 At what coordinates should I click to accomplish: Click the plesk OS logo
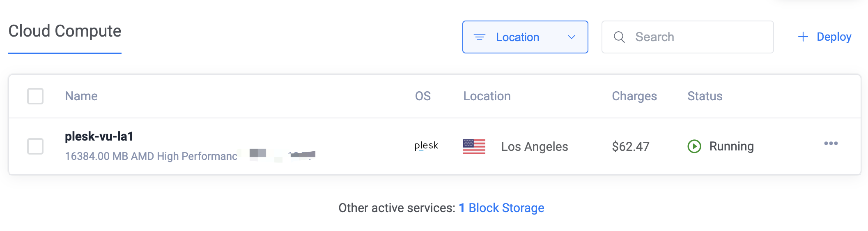(426, 146)
